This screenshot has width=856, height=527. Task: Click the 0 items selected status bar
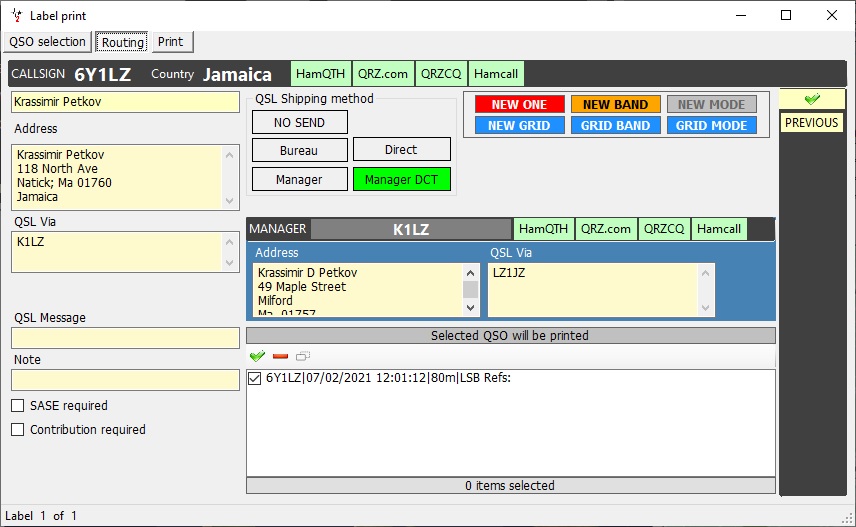(510, 485)
